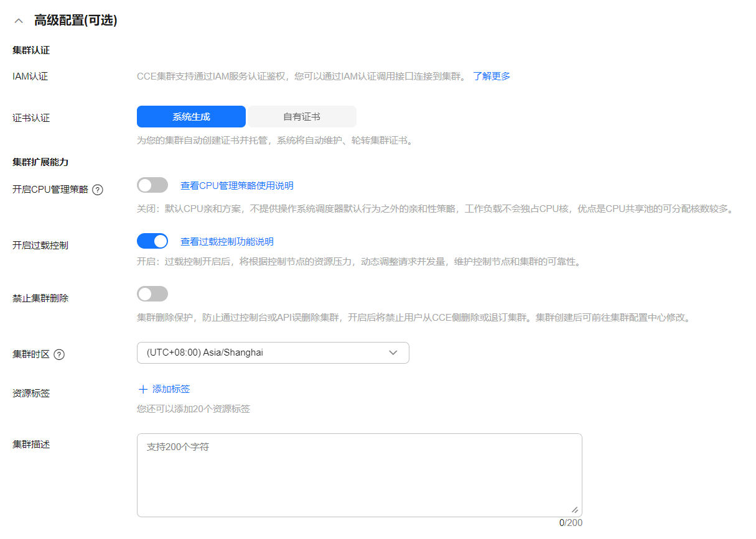Click the 开启过载控制 label
Screen dimensions: 756x539
(x=40, y=245)
